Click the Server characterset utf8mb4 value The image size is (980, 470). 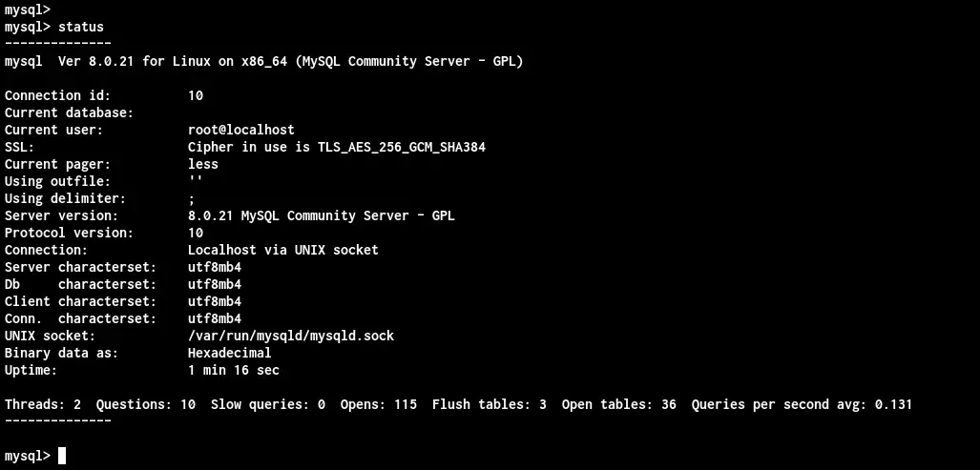tap(215, 267)
